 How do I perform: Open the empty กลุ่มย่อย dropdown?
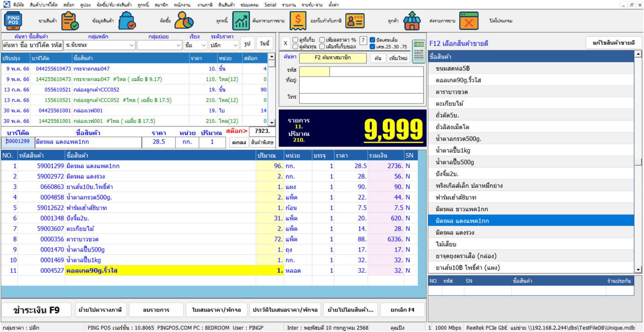(x=178, y=45)
